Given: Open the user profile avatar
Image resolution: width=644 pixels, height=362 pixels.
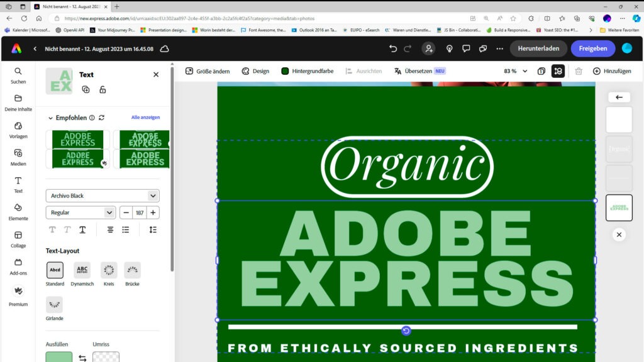Looking at the screenshot, I should tap(627, 48).
